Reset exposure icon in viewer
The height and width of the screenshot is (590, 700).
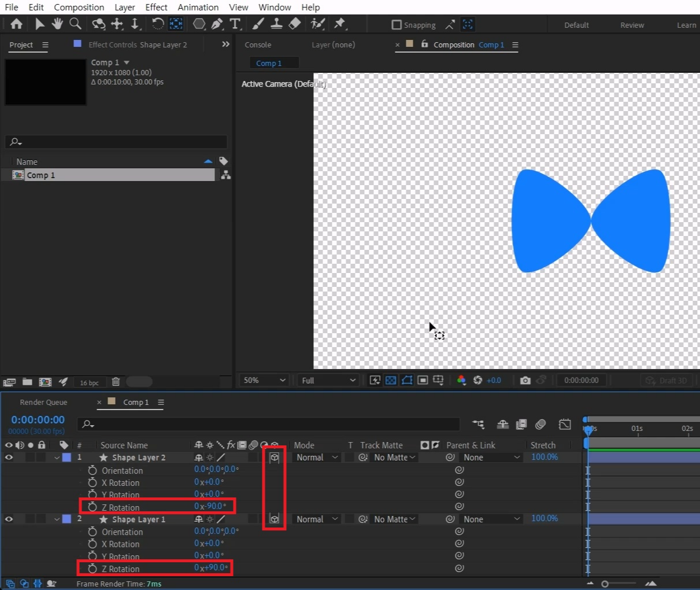coord(477,380)
